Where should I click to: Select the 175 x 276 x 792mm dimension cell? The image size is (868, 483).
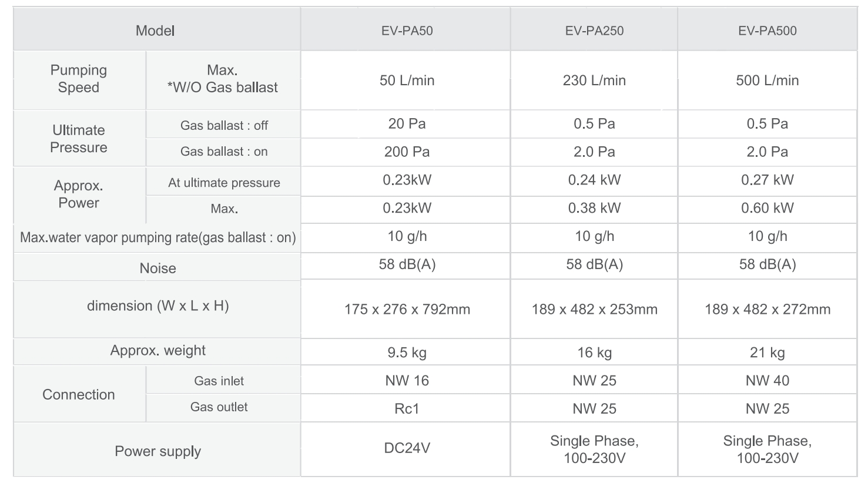pos(407,309)
